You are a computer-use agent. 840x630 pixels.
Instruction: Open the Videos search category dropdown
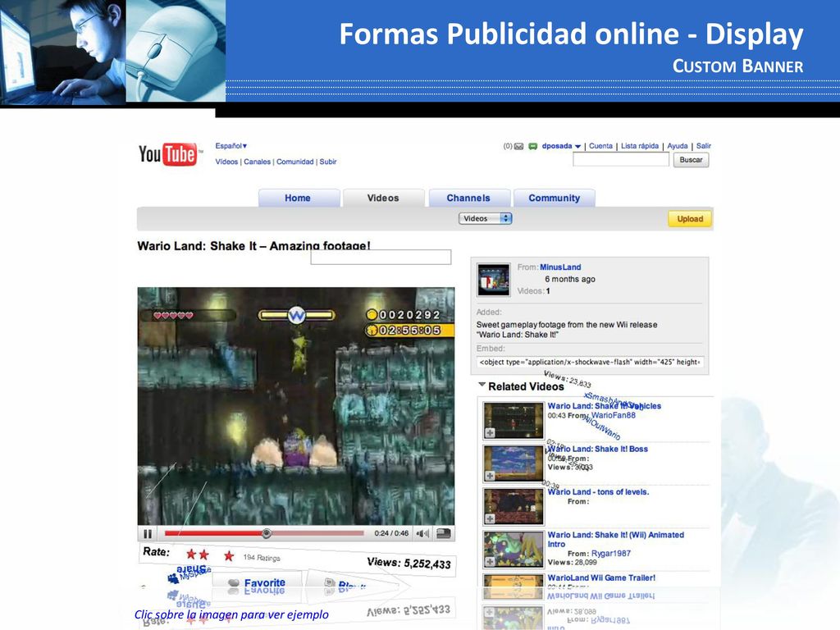pos(486,218)
